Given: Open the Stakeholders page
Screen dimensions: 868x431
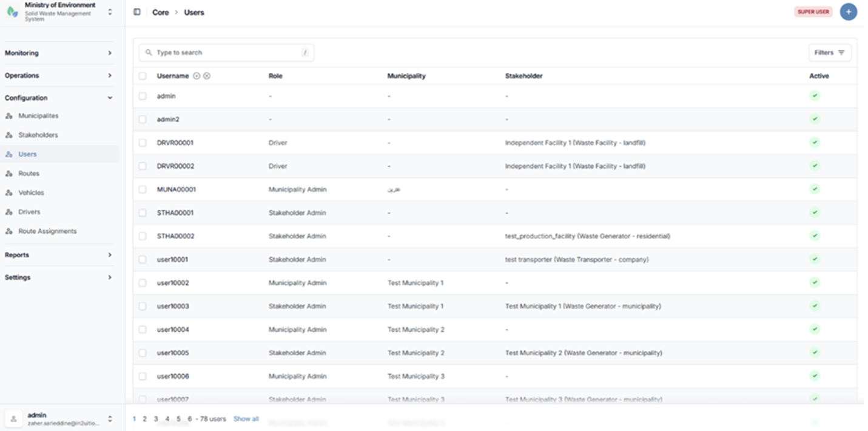Looking at the screenshot, I should click(38, 135).
